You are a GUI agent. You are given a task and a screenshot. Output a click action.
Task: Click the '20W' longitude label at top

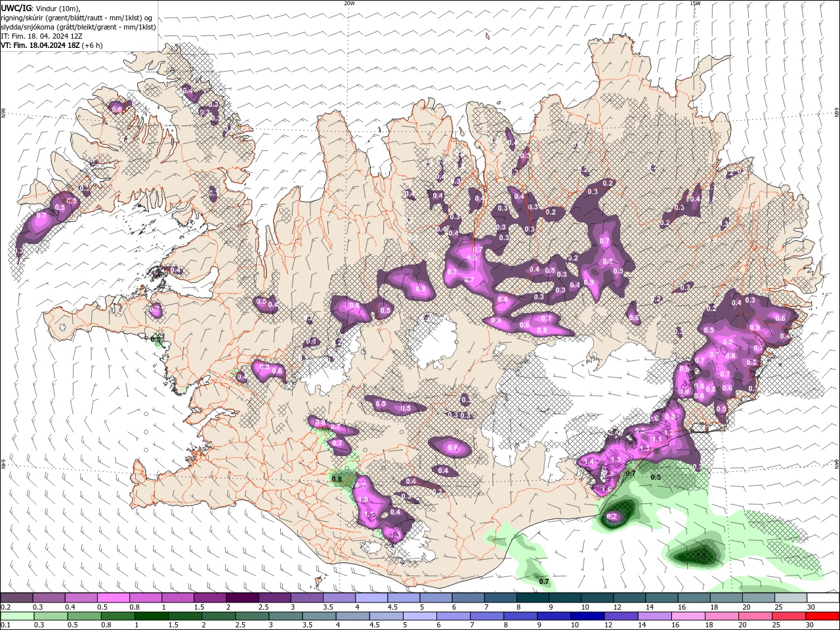349,3
